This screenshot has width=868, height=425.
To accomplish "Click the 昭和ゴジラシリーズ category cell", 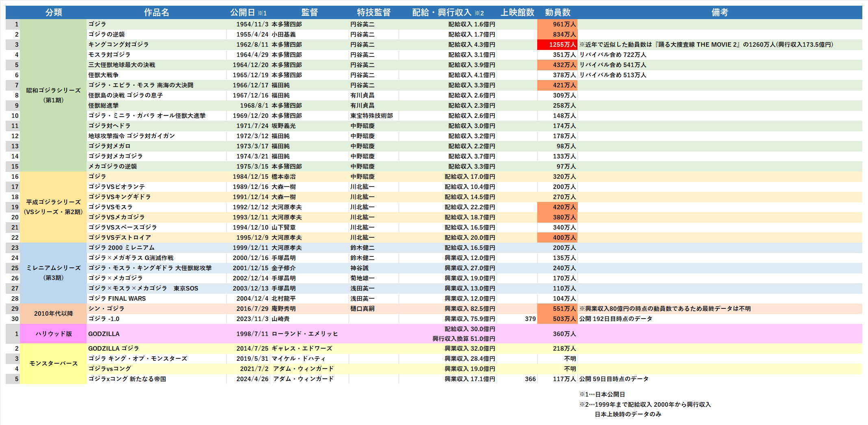I will coord(53,95).
